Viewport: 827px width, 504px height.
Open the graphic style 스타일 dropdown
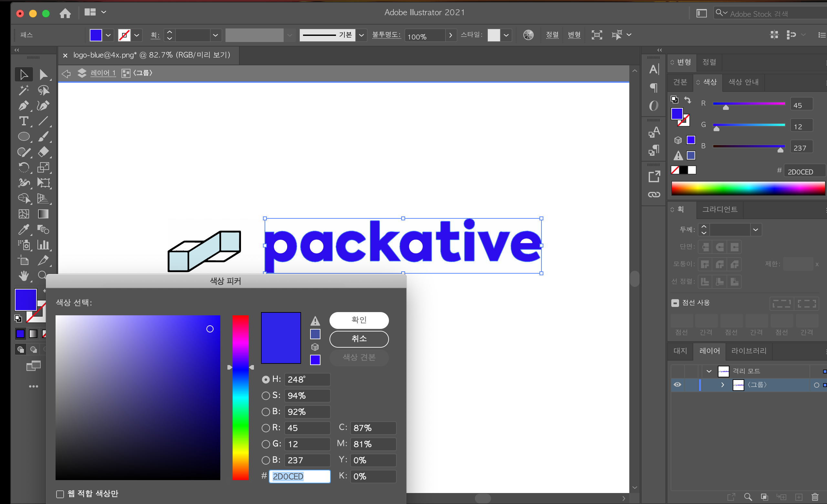click(x=506, y=35)
